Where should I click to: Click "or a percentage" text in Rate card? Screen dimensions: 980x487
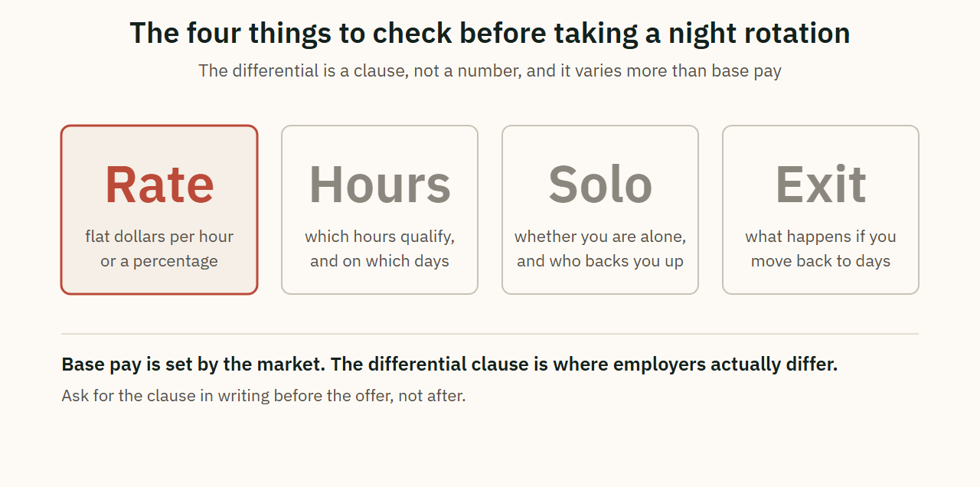tap(159, 261)
